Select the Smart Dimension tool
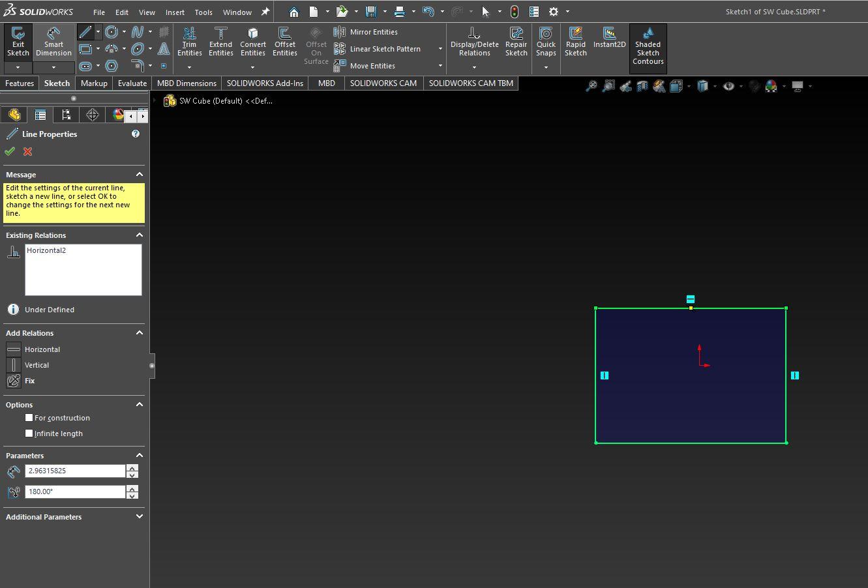Viewport: 868px width, 588px height. coord(53,41)
